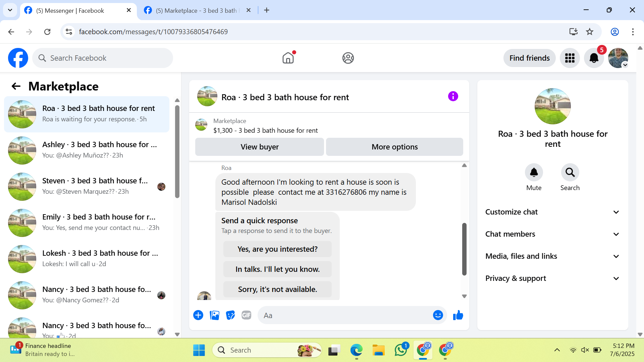Open File Explorer from the taskbar
The width and height of the screenshot is (644, 362).
[379, 350]
